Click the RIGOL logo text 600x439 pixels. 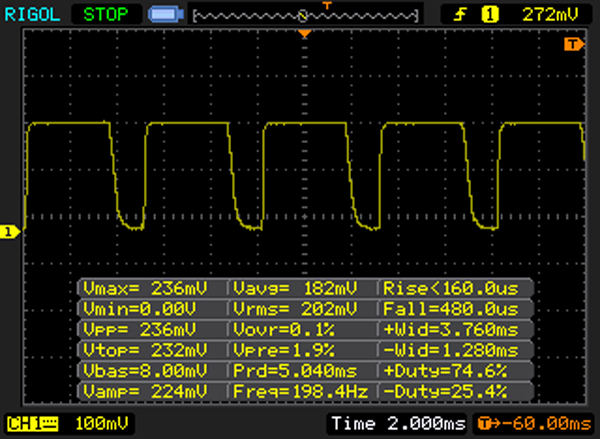coord(32,15)
